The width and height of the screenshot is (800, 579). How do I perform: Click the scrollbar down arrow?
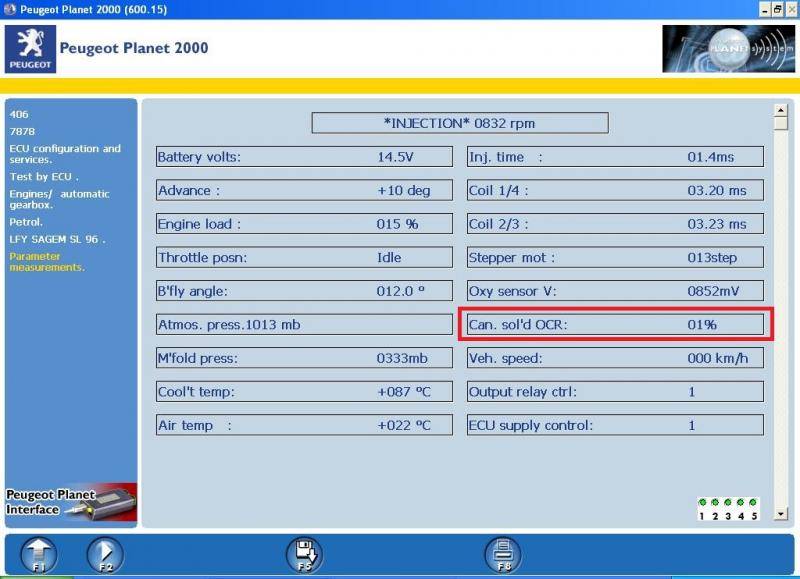(781, 517)
